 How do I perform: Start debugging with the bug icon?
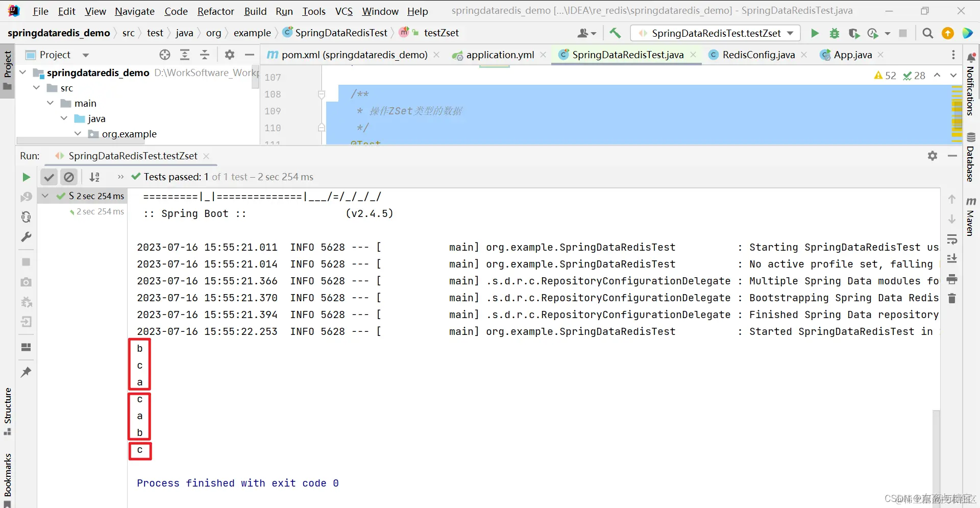pyautogui.click(x=835, y=33)
